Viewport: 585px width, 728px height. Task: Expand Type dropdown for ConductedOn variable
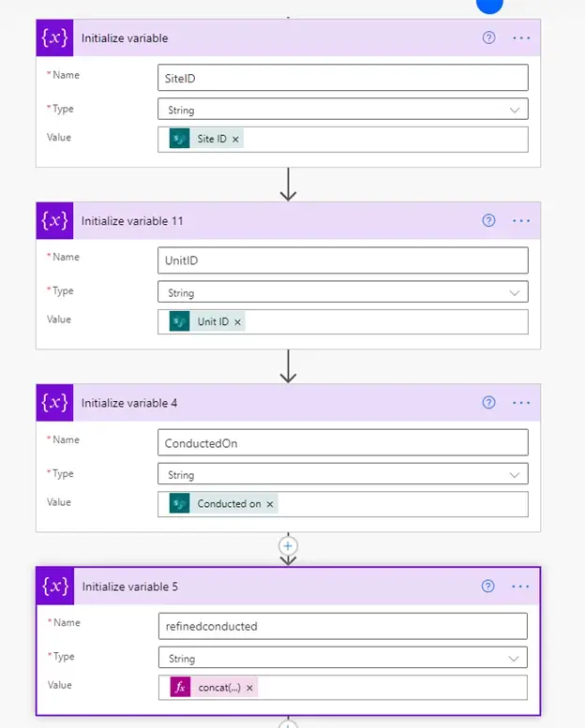[343, 474]
